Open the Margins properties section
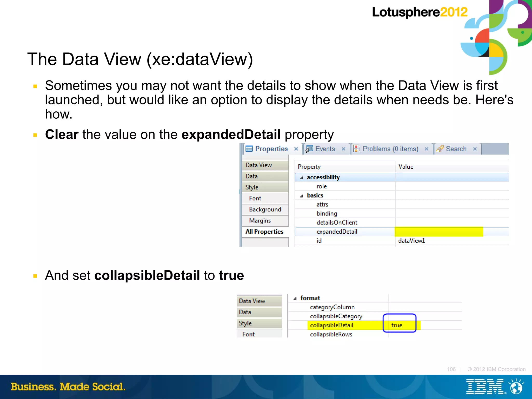 [x=265, y=221]
